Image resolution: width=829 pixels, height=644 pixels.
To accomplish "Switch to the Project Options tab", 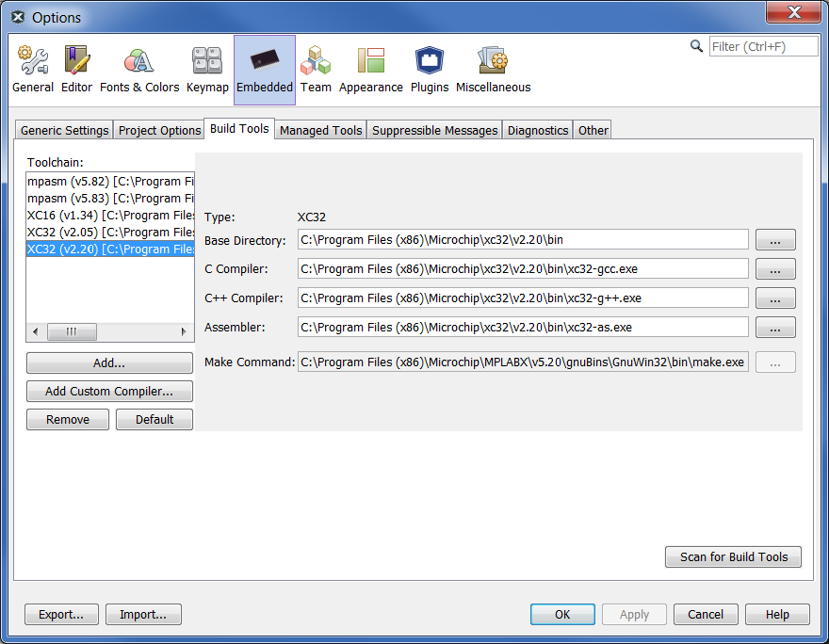I will click(x=159, y=130).
